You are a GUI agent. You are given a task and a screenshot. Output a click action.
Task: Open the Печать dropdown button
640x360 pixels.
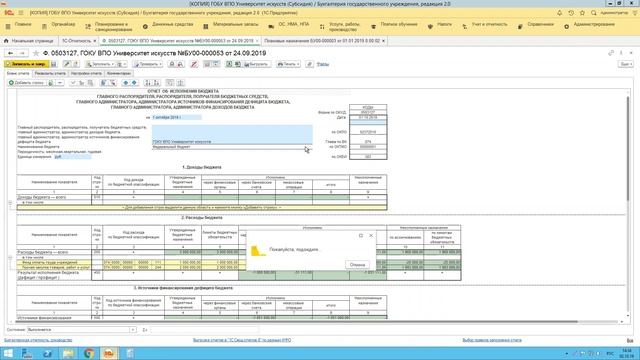(x=288, y=64)
